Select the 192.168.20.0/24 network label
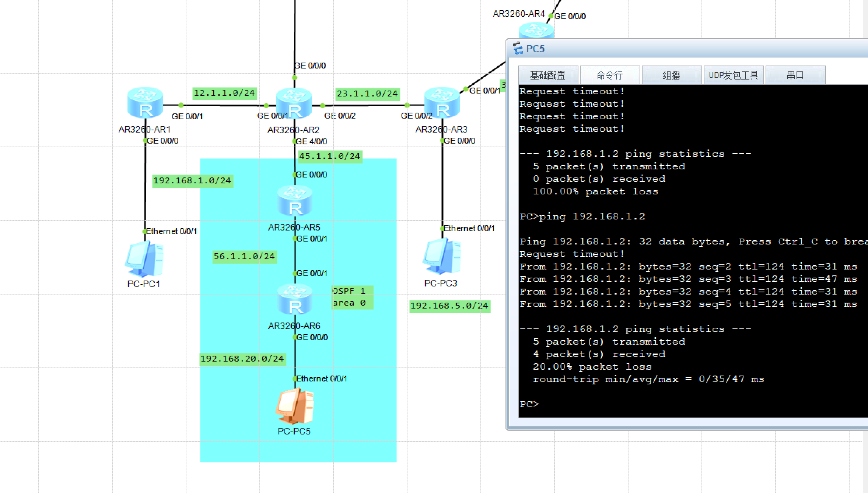This screenshot has height=493, width=868. pos(242,359)
